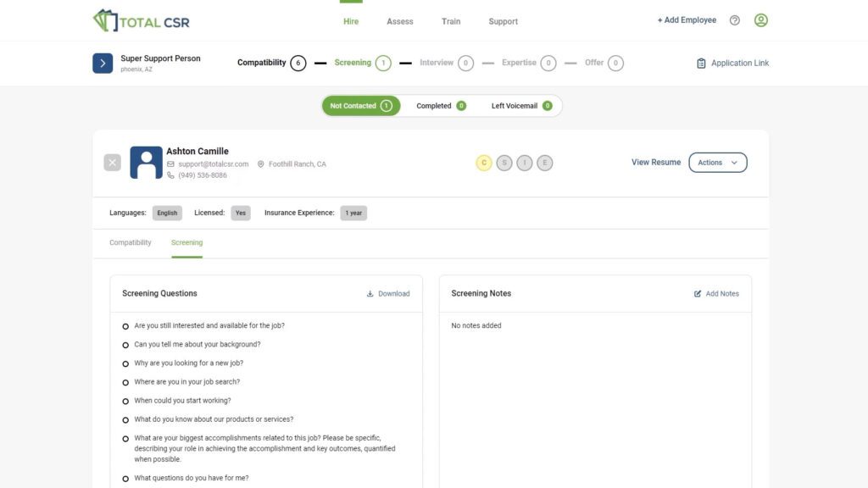Open the Actions dropdown
The image size is (868, 488).
[x=718, y=162]
